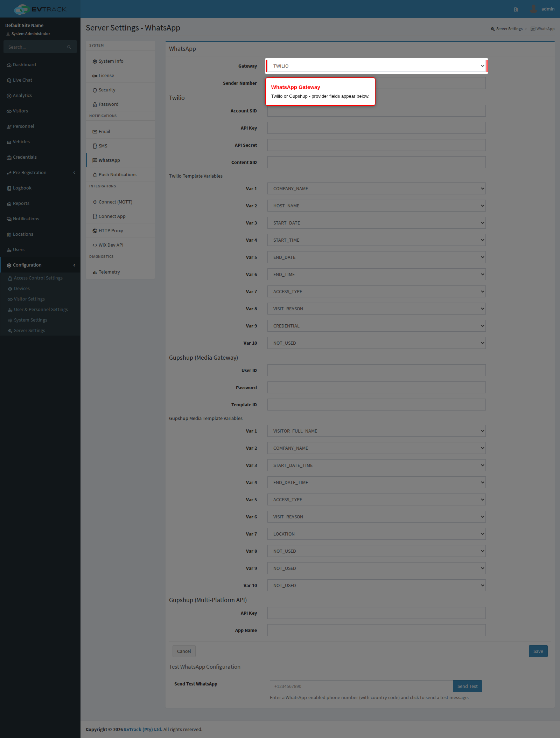Click the Configuration gear icon
Viewport: 560px width, 738px height.
9,265
